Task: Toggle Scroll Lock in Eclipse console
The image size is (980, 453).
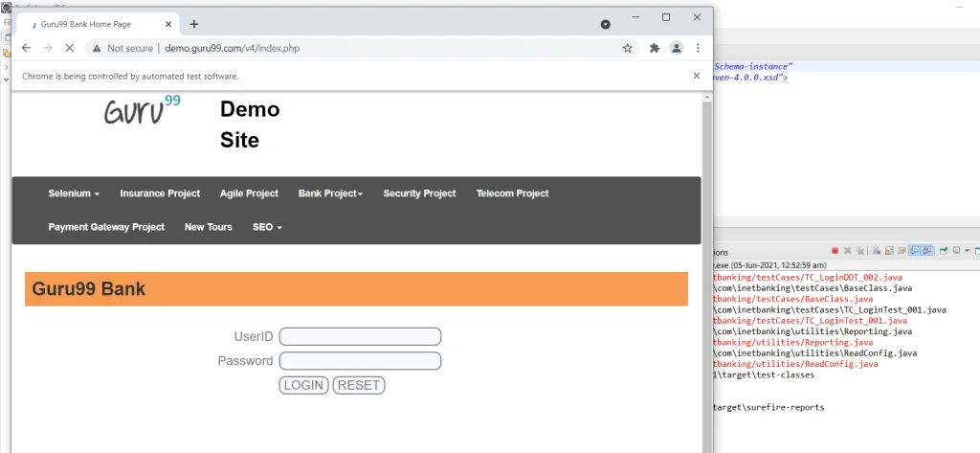Action: (889, 251)
